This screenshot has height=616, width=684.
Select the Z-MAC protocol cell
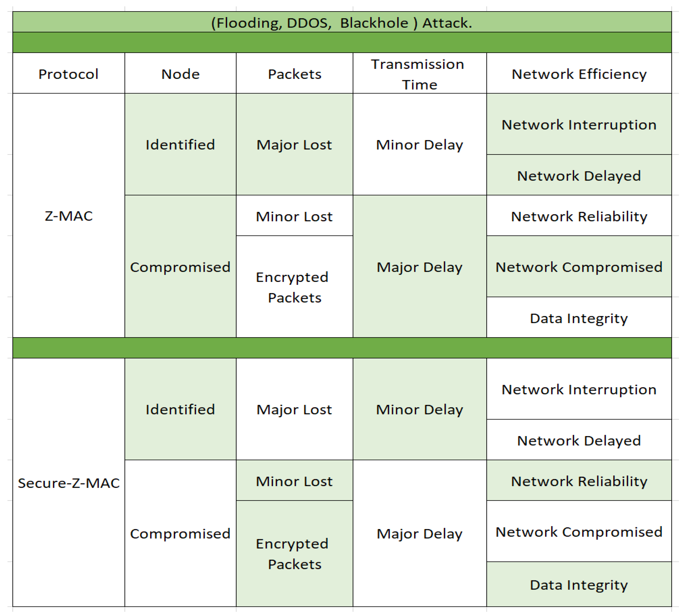pyautogui.click(x=68, y=216)
